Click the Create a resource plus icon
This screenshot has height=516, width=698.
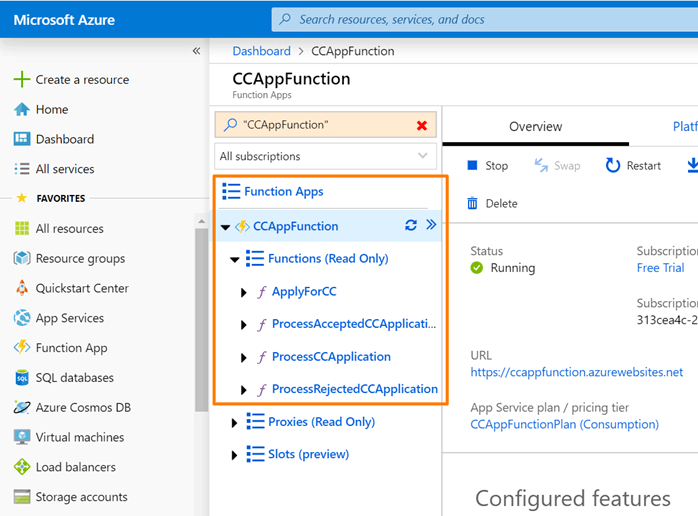(x=21, y=80)
